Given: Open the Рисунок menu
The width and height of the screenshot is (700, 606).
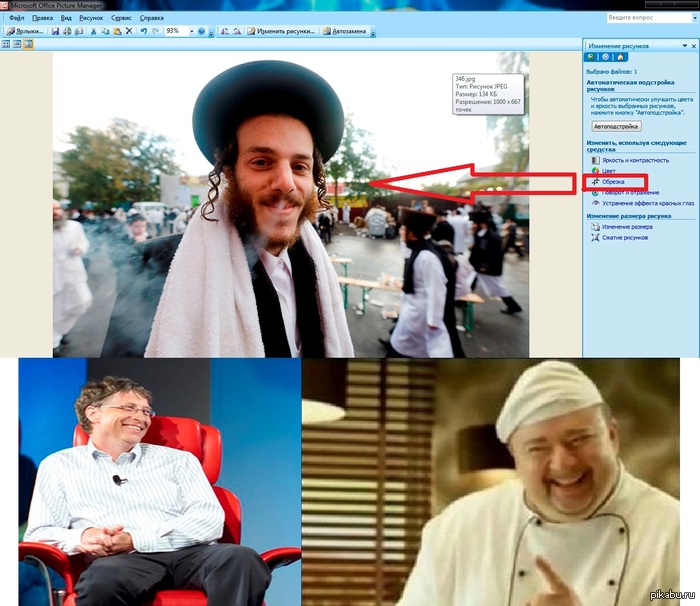Looking at the screenshot, I should [x=91, y=18].
